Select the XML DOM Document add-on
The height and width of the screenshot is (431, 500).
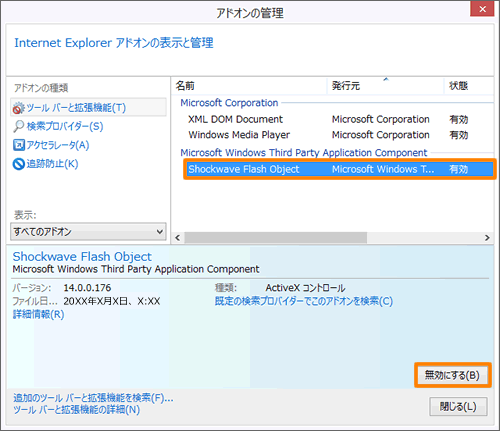[235, 119]
